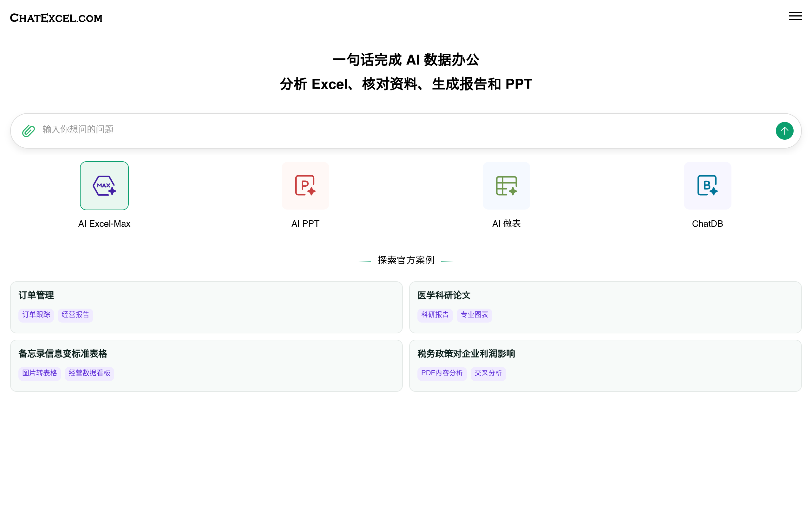Select the AI Excel-Max icon

104,185
